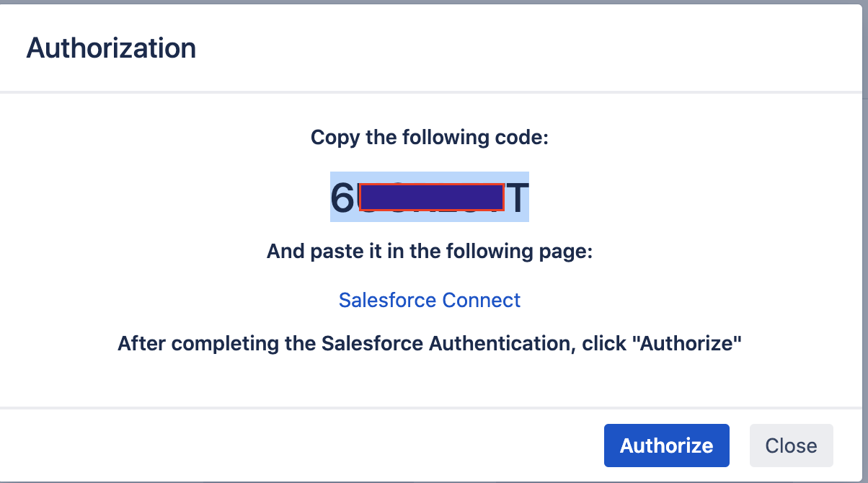Click the word "Copy" in the first instruction
Viewport: 868px width, 483px height.
click(x=336, y=137)
